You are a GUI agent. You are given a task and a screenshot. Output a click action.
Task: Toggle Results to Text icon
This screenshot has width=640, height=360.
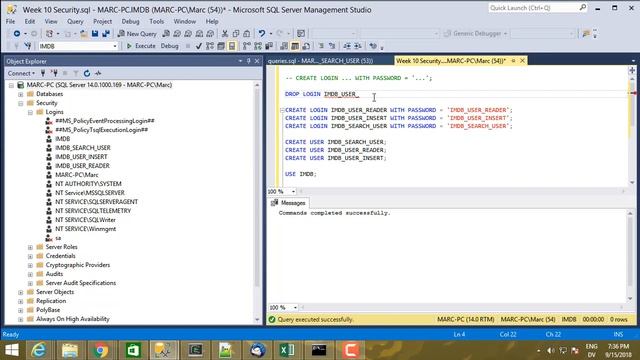coord(284,46)
